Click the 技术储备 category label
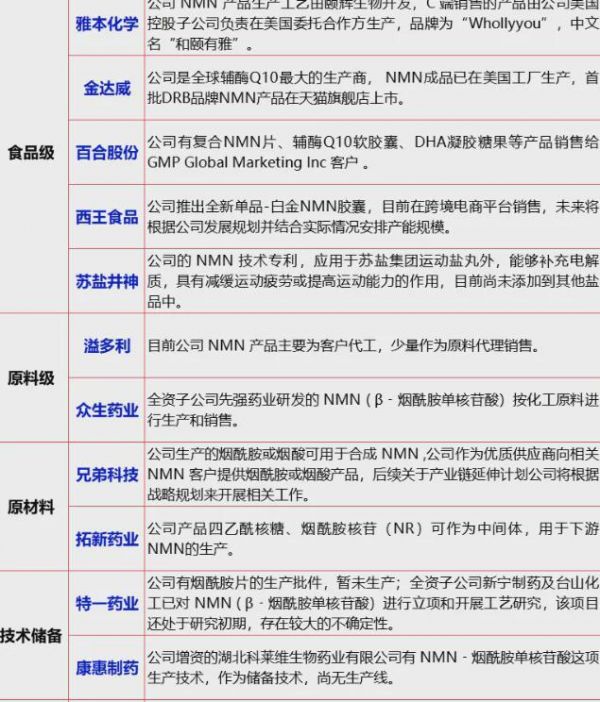This screenshot has height=702, width=600. 31,636
